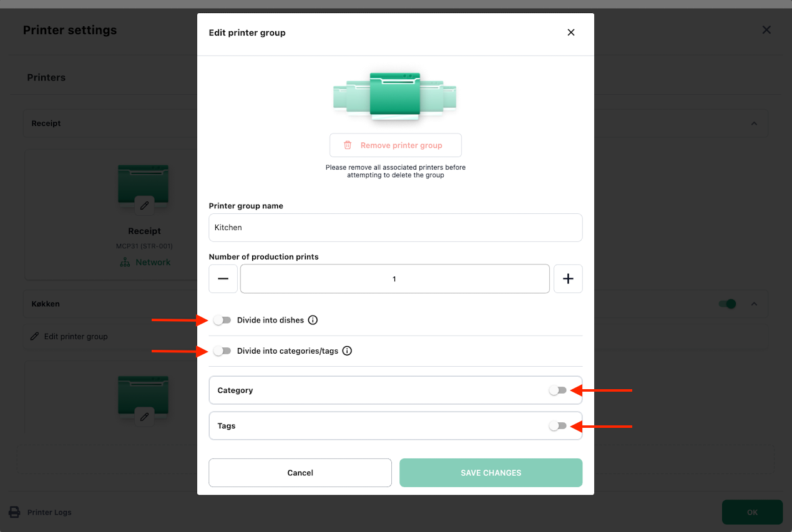This screenshot has width=792, height=532.
Task: Collapse the Receipt section chevron
Action: tap(754, 123)
